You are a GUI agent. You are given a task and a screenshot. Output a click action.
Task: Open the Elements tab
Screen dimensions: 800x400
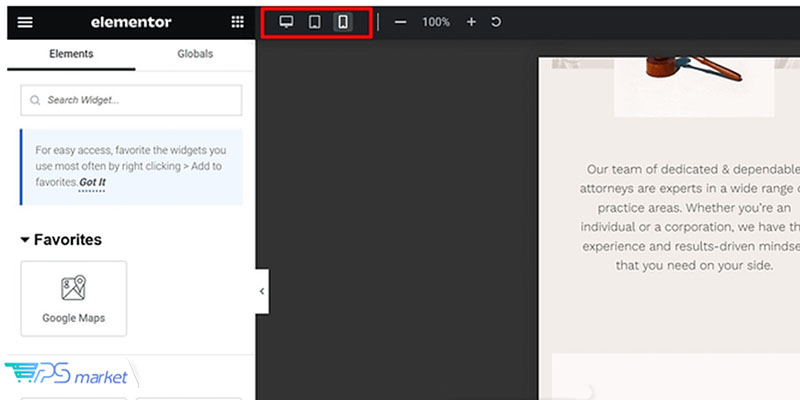71,54
